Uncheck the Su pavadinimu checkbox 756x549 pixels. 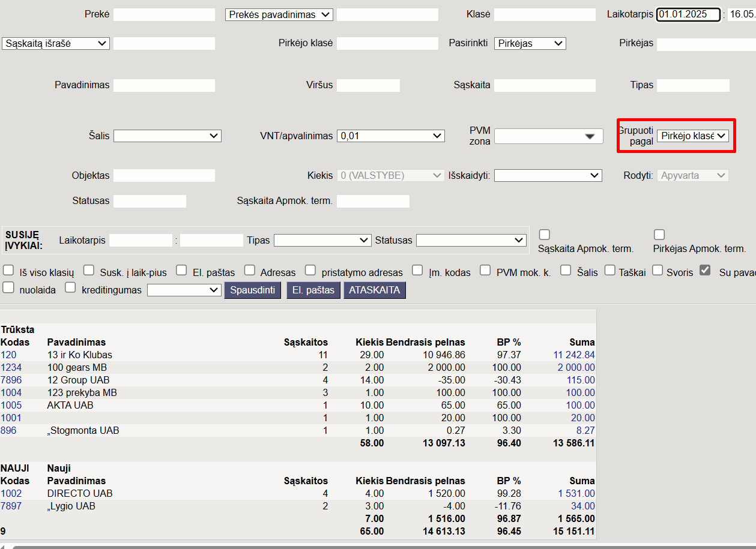[x=705, y=271]
